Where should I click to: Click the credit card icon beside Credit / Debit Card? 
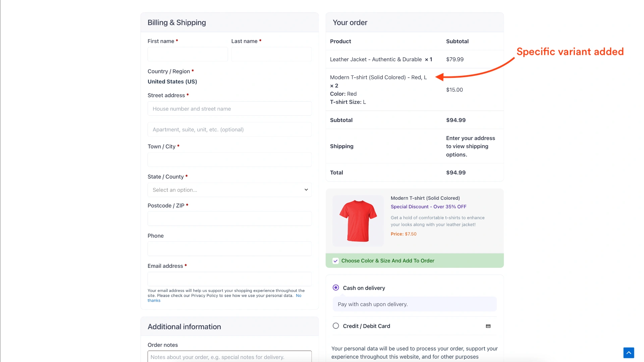[x=488, y=326]
